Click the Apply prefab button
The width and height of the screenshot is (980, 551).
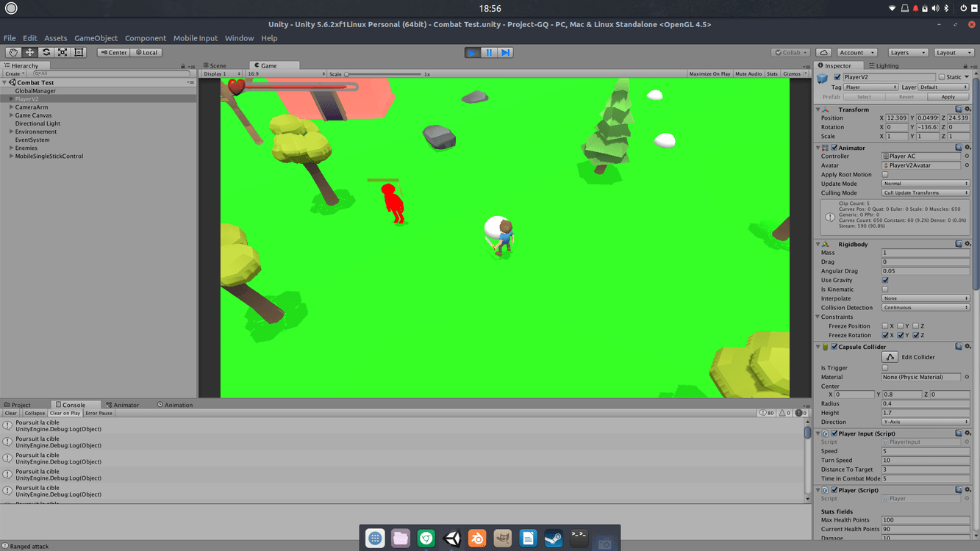[x=948, y=97]
